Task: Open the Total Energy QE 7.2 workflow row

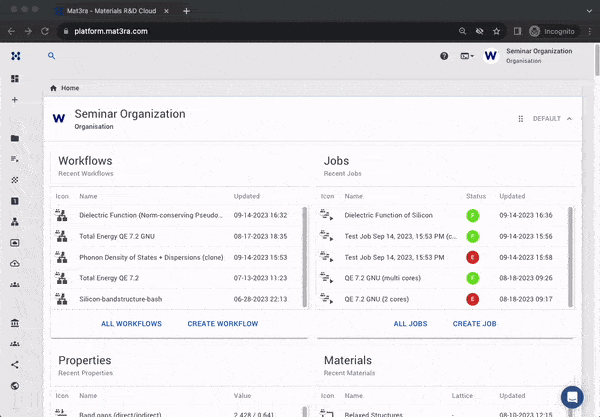Action: (180, 278)
